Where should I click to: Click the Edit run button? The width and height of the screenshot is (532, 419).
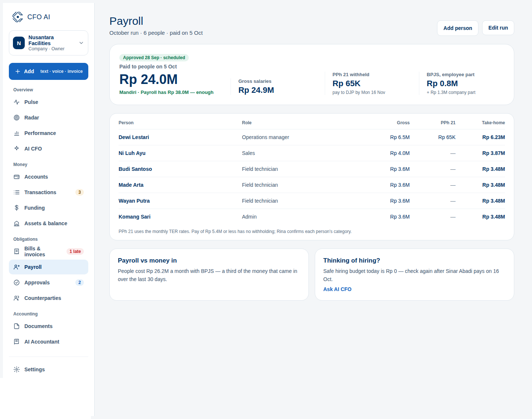(x=498, y=28)
